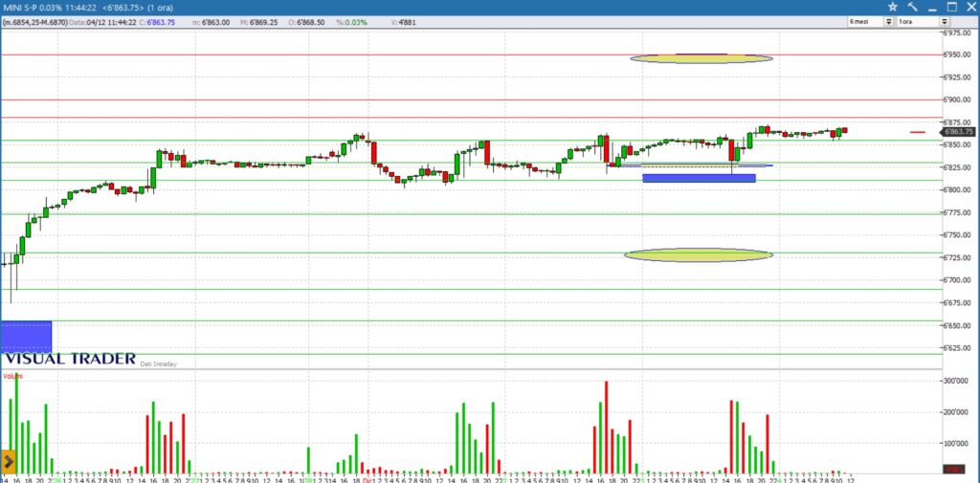The image size is (980, 483).
Task: Click the 300'000 volume axis label
Action: 954,381
